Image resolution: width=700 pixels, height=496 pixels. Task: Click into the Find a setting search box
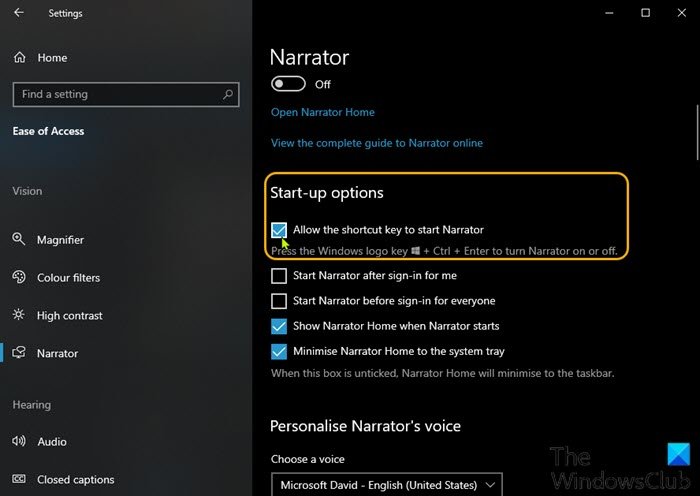[126, 94]
